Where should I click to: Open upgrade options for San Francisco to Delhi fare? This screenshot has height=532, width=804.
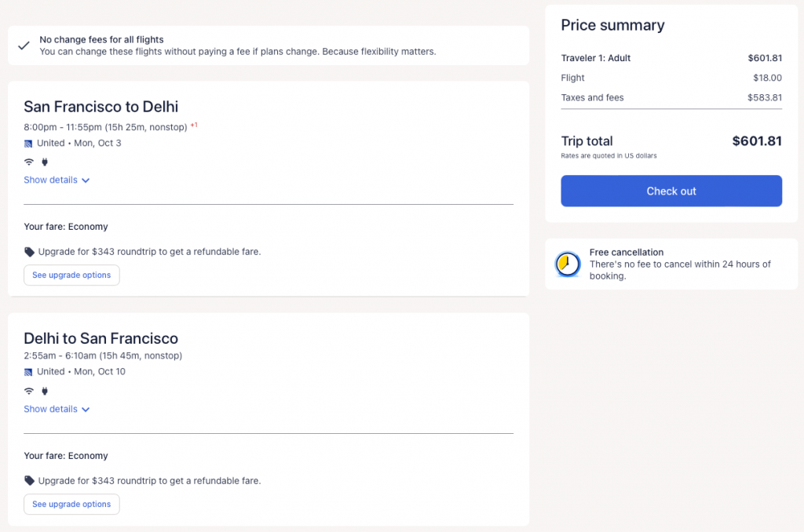pos(71,275)
